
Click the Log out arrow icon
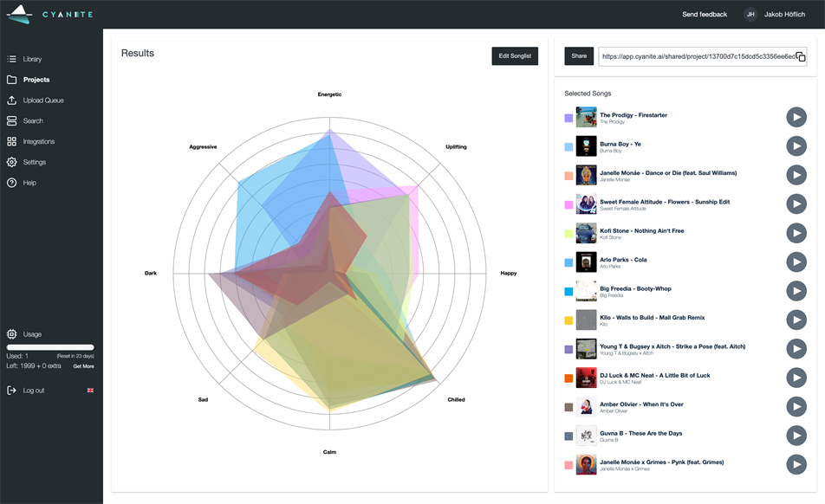tap(11, 391)
